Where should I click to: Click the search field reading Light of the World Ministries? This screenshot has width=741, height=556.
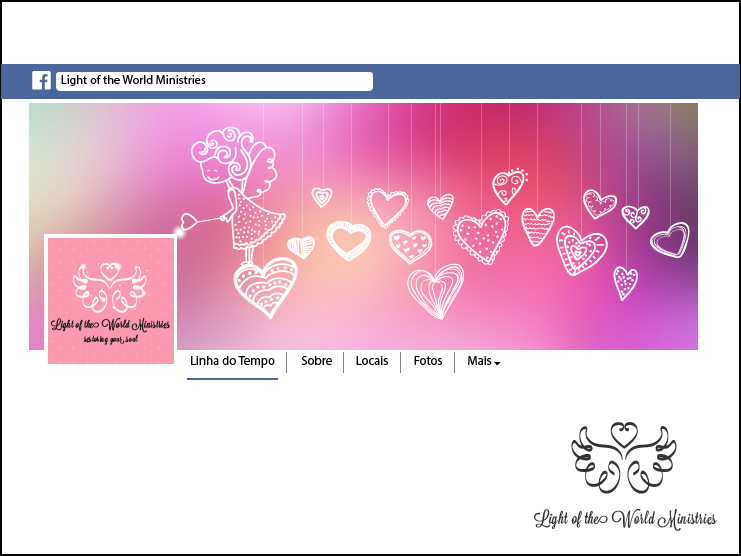click(215, 81)
